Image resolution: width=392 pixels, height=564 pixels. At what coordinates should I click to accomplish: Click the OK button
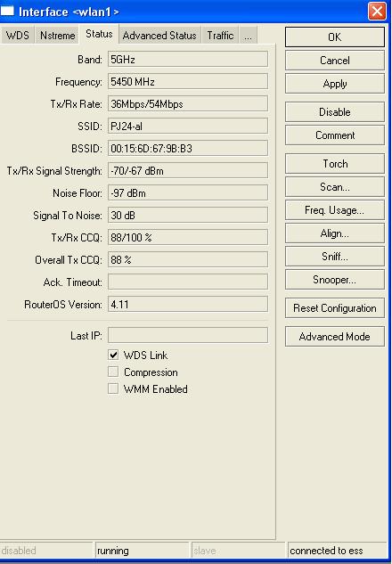[x=335, y=37]
